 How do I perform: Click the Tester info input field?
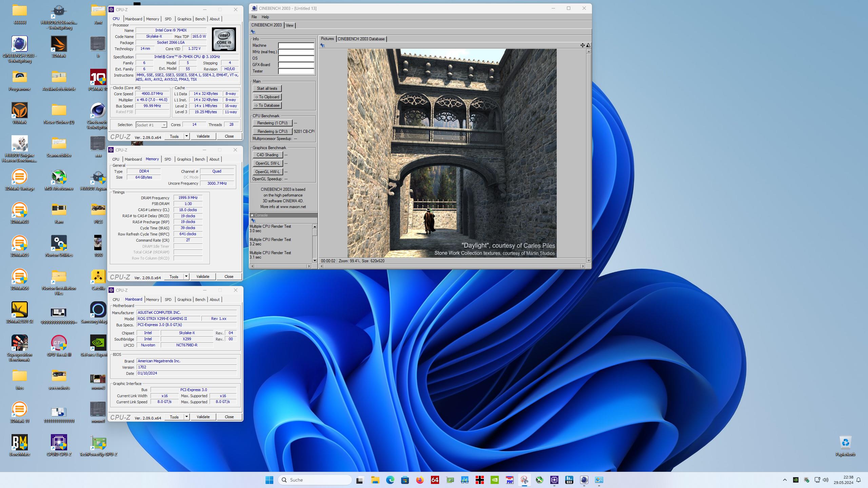(x=296, y=71)
